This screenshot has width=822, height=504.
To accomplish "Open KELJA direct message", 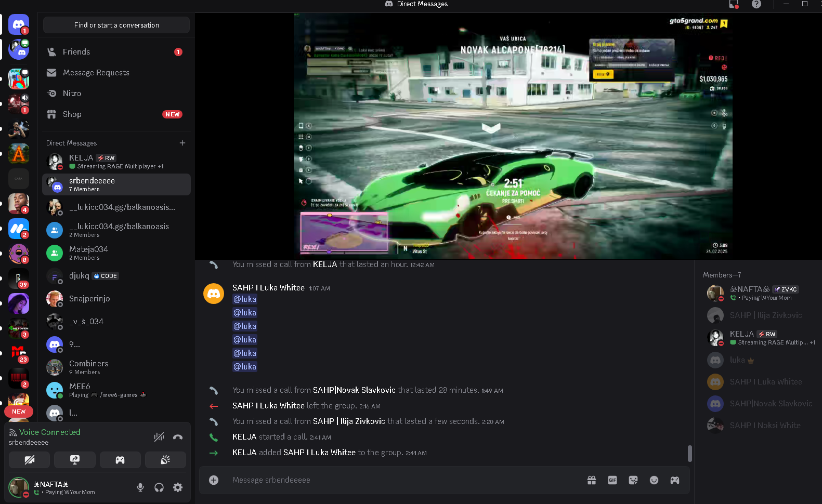I will coord(116,162).
